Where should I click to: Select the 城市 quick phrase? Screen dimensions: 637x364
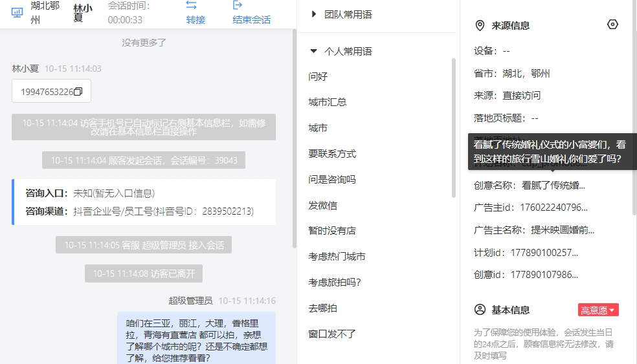[318, 128]
